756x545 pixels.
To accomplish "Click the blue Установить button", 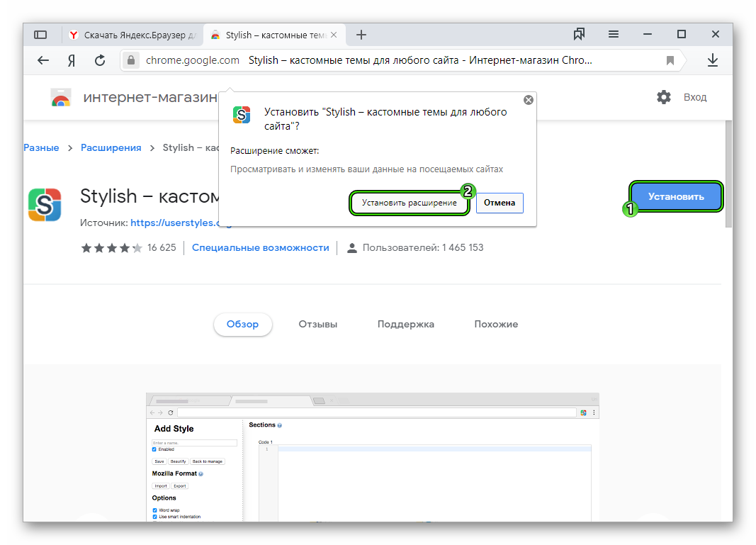I will tap(676, 196).
